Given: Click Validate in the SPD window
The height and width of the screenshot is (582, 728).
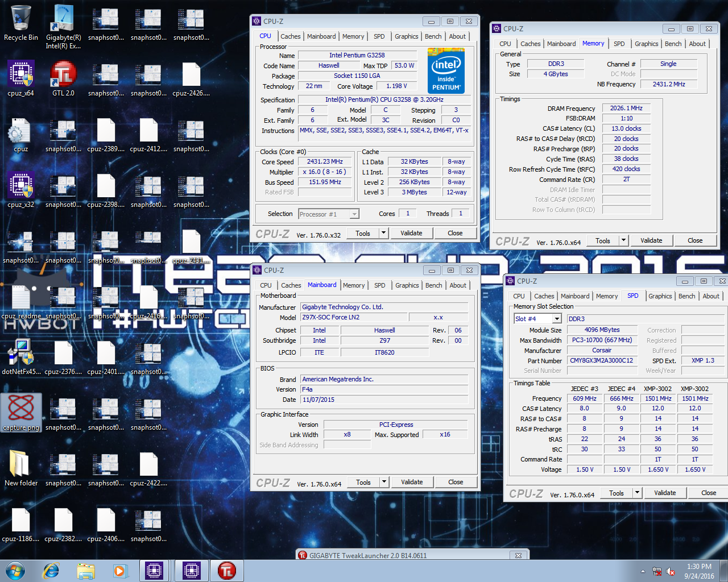Looking at the screenshot, I should pyautogui.click(x=665, y=493).
